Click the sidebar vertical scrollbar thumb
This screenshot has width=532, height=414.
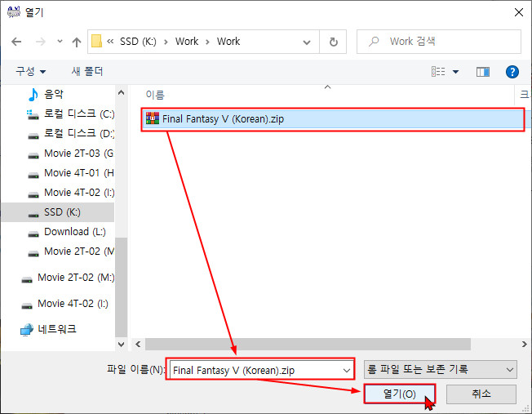pos(121,287)
